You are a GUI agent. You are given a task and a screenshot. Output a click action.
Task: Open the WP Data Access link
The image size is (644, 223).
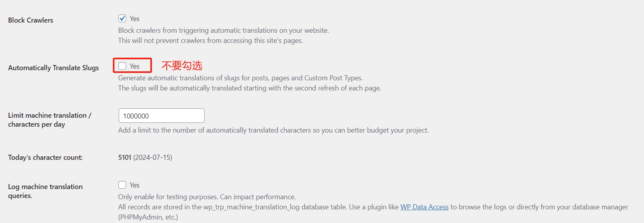(x=424, y=207)
